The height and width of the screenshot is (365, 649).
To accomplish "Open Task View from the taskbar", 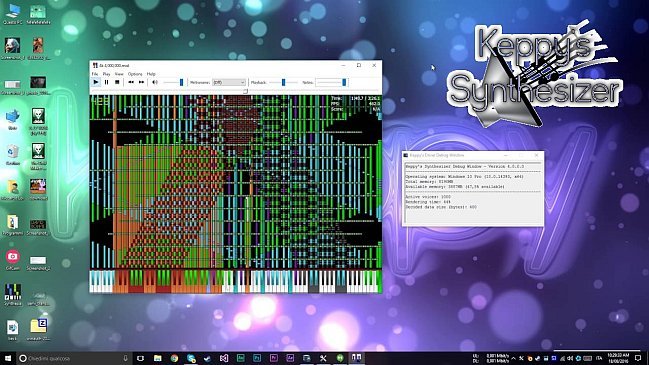I will (140, 358).
